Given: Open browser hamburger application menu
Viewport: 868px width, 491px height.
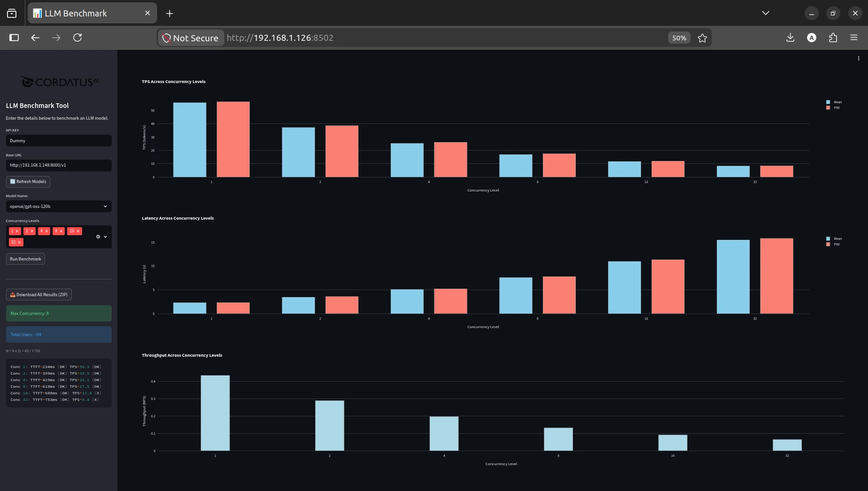Looking at the screenshot, I should (x=854, y=38).
